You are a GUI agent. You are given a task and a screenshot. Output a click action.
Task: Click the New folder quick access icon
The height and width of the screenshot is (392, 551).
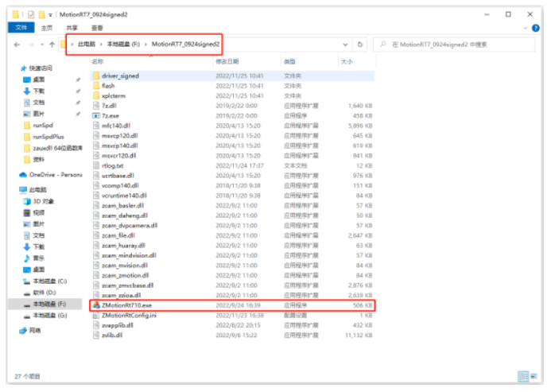pos(42,14)
